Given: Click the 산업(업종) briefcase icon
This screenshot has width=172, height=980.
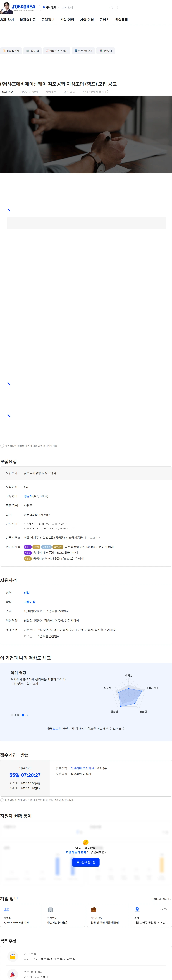Looking at the screenshot, I should (94, 910).
